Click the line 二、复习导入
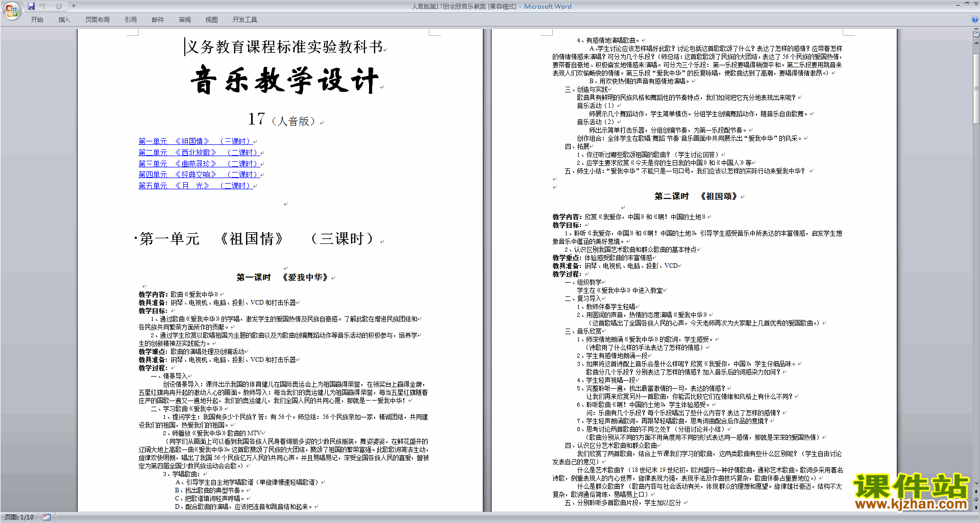The width and height of the screenshot is (980, 523). pos(583,298)
